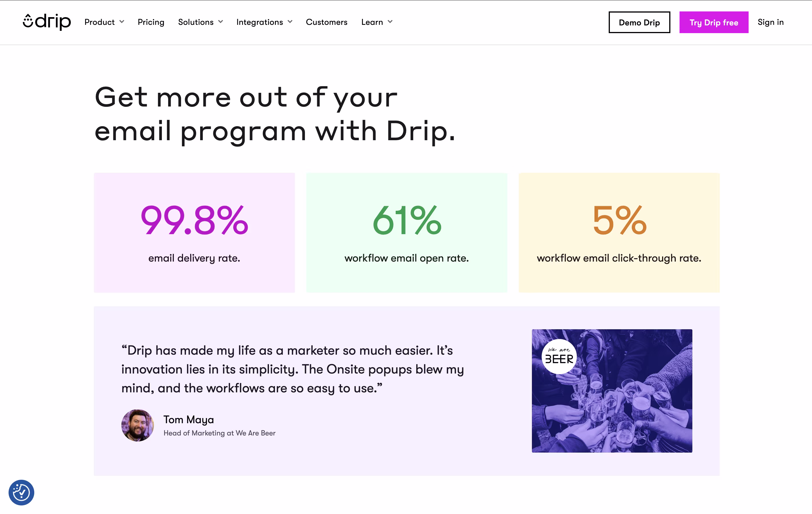Open the Product menu label

coord(99,22)
